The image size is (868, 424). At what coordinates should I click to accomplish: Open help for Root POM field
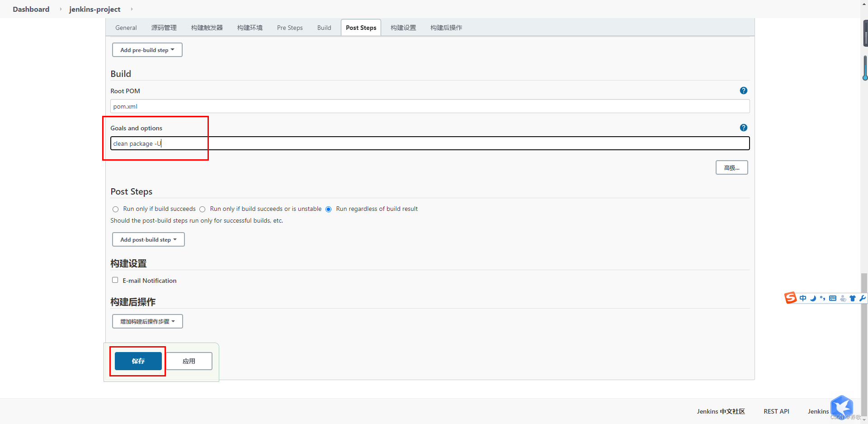743,91
